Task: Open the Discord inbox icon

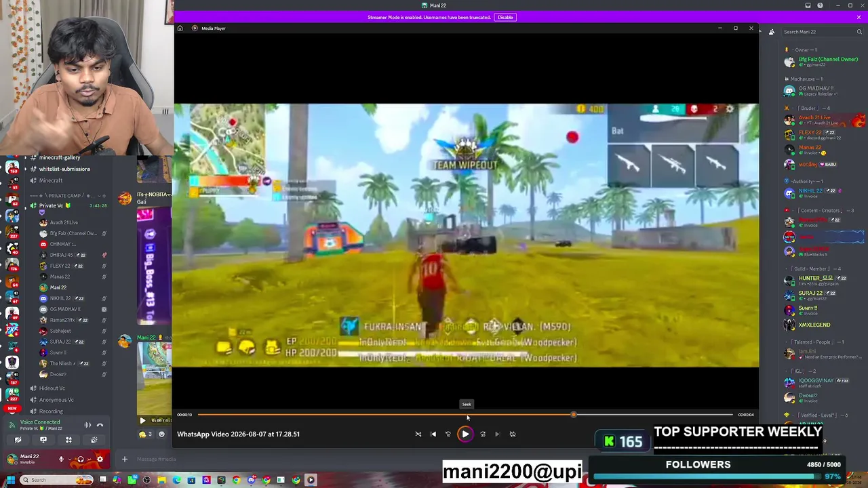Action: 808,5
